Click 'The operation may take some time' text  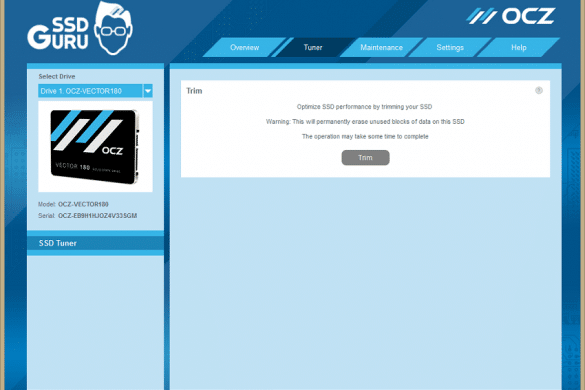pyautogui.click(x=365, y=137)
